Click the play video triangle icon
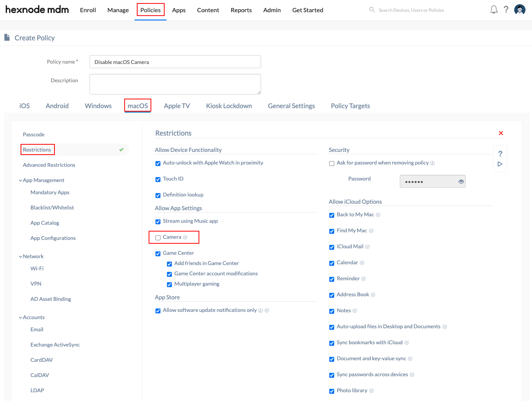Viewport: 532px width, 401px height. click(x=500, y=164)
